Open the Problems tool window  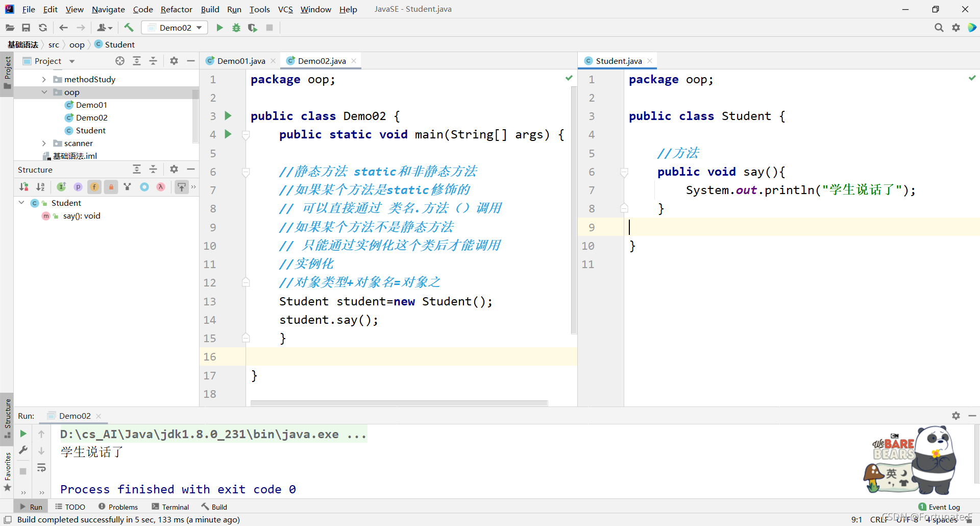click(x=118, y=507)
